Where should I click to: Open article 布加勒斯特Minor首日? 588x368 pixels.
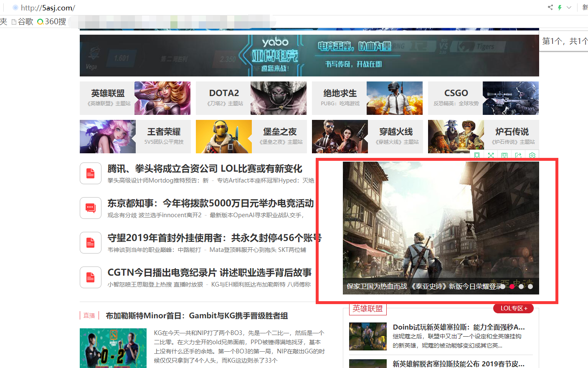197,316
